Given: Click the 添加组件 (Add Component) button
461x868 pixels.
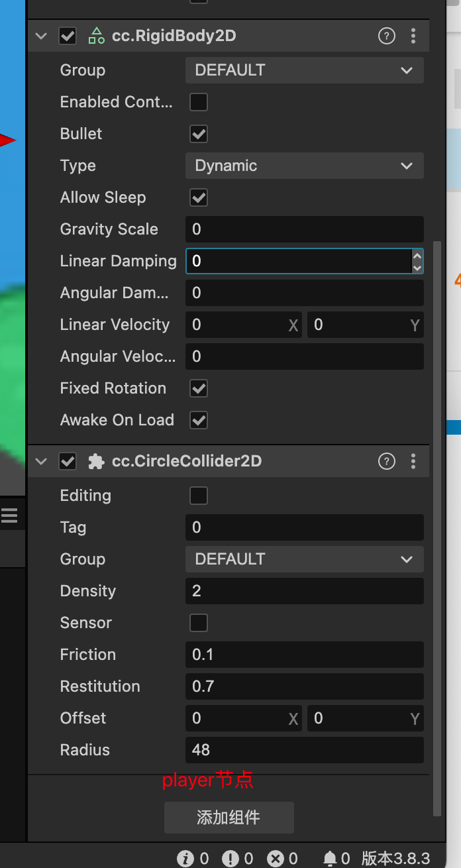Looking at the screenshot, I should 229,818.
